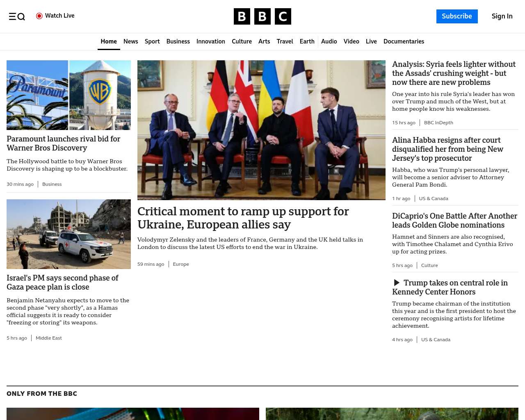Click the Middle East category label

click(49, 338)
